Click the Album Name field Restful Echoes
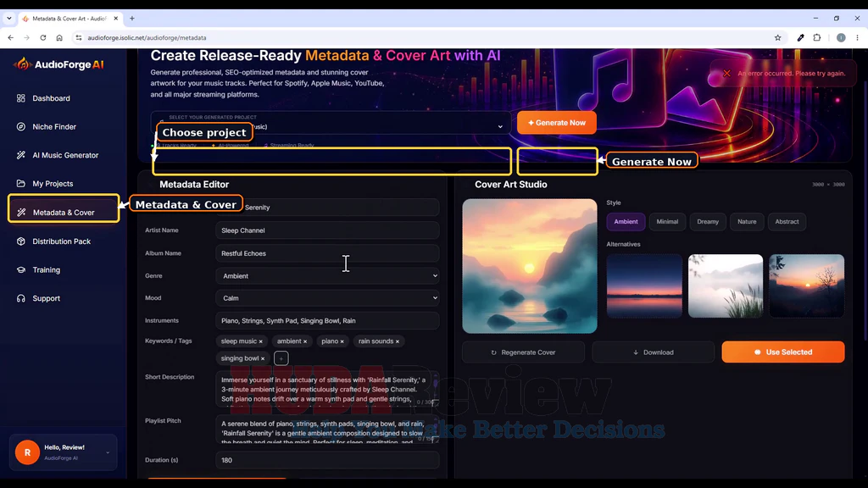868x488 pixels. [x=327, y=253]
